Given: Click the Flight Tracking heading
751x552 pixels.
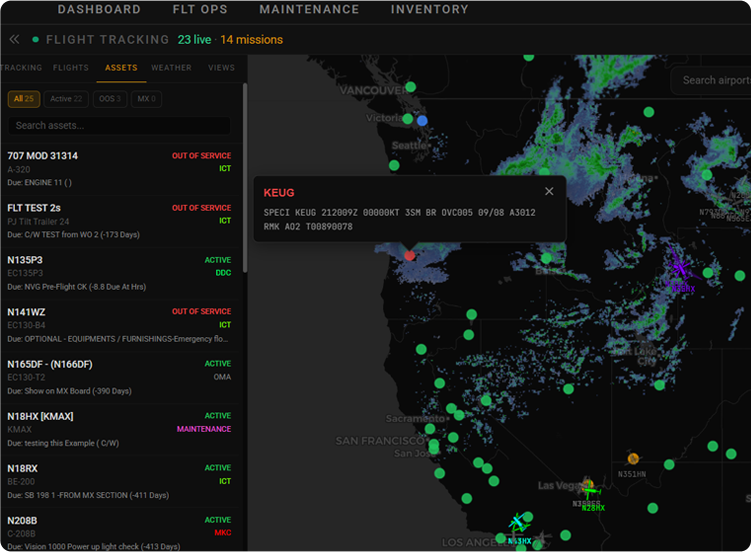Looking at the screenshot, I should [x=107, y=39].
